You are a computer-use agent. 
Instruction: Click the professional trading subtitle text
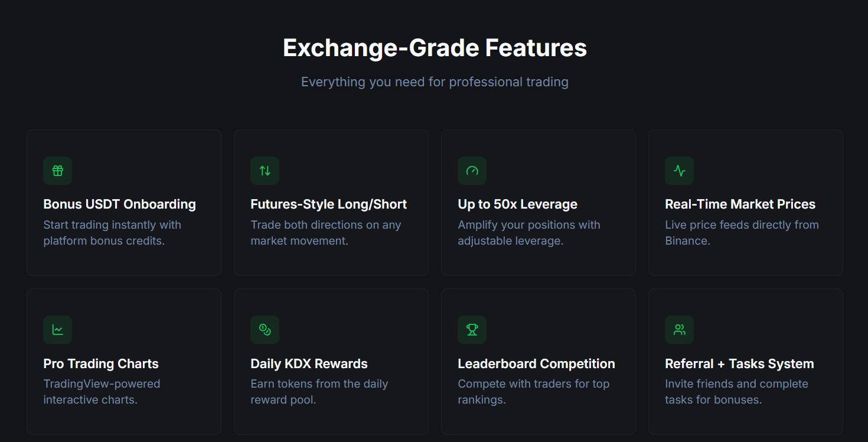click(x=435, y=82)
